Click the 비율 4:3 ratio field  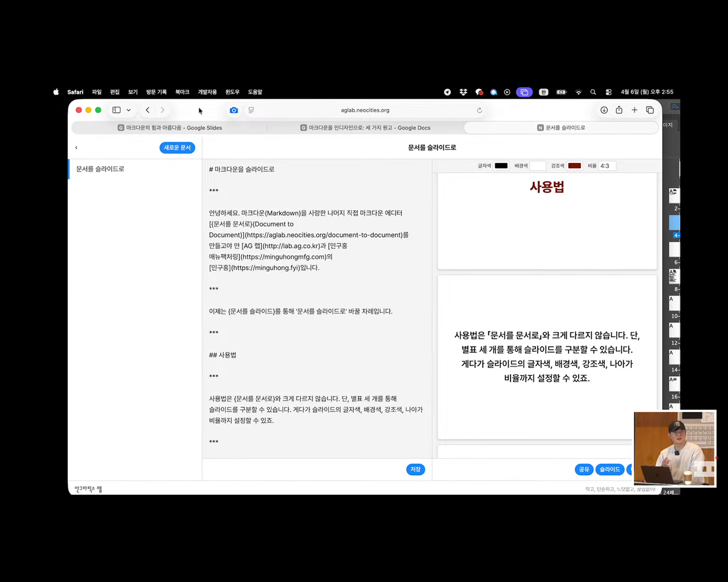607,166
